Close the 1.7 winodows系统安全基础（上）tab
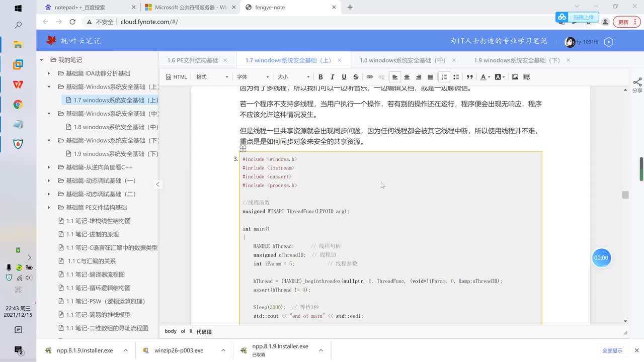The image size is (644, 362). (x=340, y=60)
